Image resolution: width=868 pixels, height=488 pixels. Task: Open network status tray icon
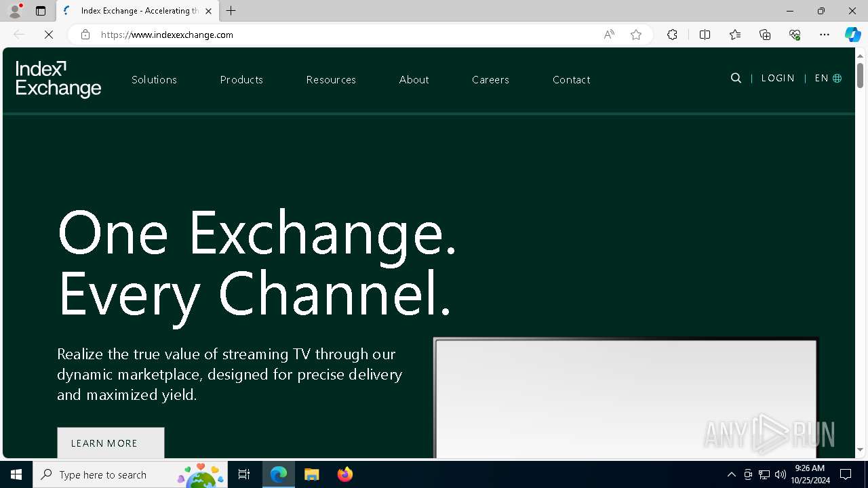(764, 474)
